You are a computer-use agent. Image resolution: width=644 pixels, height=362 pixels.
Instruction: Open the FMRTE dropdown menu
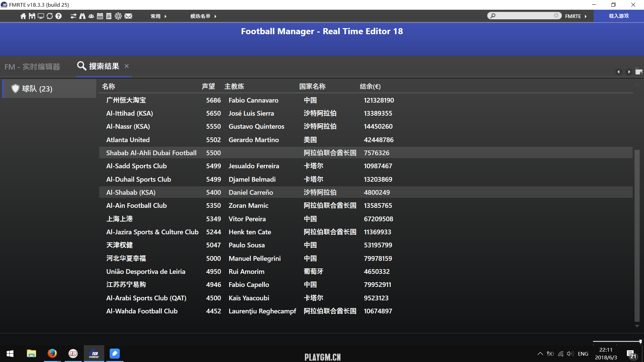576,16
